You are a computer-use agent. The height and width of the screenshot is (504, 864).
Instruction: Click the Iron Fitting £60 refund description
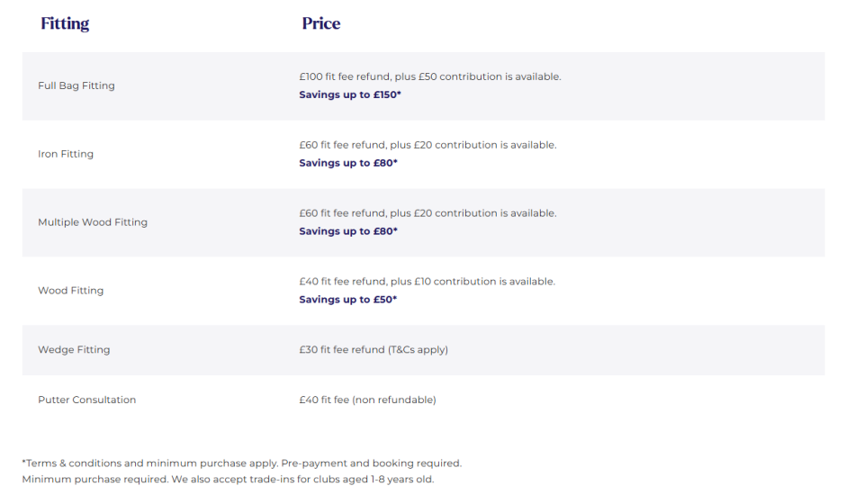pyautogui.click(x=427, y=145)
